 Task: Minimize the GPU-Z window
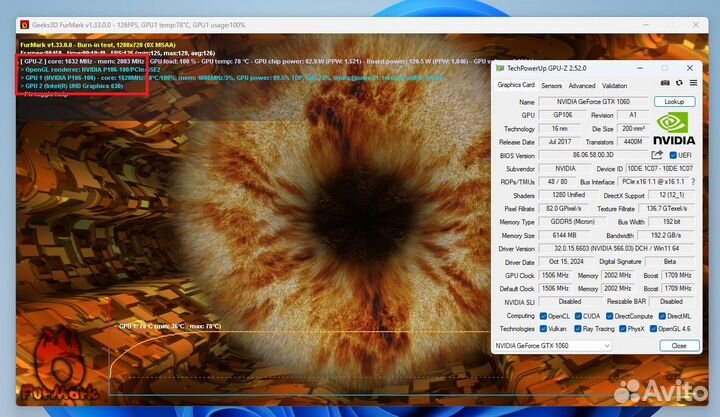coord(640,68)
